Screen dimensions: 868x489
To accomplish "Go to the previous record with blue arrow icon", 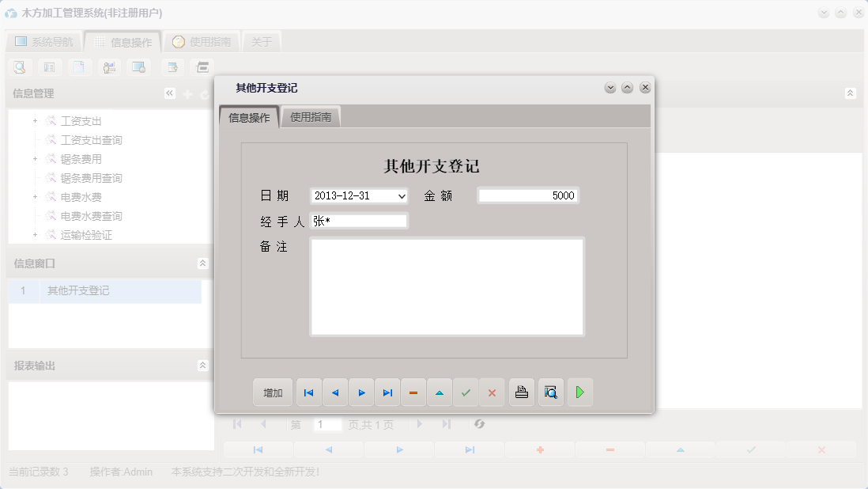I will tap(334, 392).
